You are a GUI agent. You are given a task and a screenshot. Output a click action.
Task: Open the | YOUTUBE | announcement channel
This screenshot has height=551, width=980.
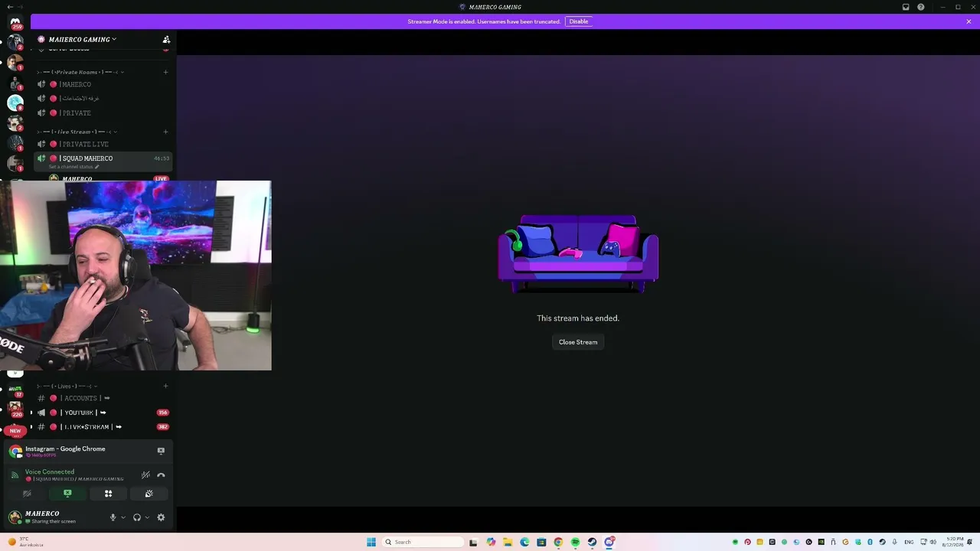103,412
